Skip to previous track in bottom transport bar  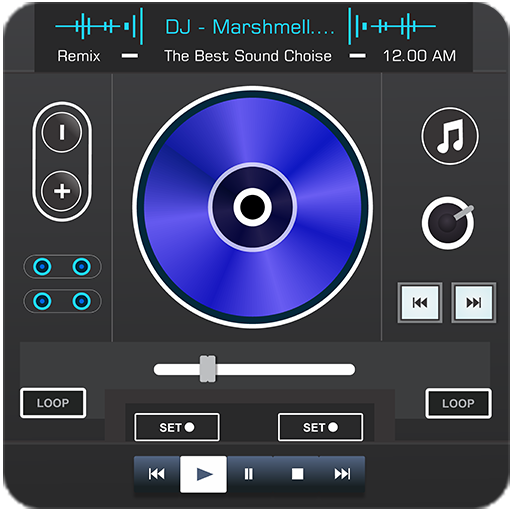(157, 474)
